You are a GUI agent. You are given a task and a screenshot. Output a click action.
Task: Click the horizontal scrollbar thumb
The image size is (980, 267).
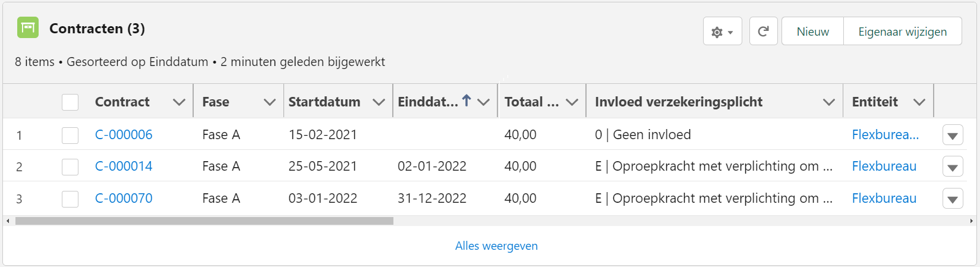click(x=204, y=221)
